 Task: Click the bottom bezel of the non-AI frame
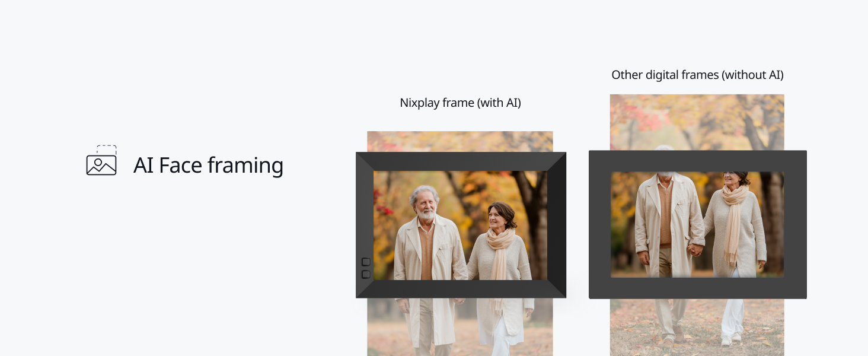[x=698, y=288]
